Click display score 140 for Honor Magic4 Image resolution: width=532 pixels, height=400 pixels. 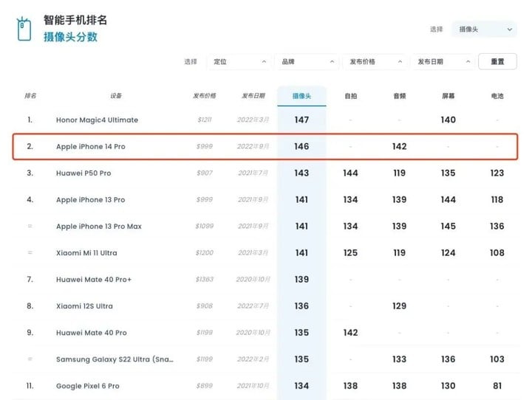pos(449,120)
